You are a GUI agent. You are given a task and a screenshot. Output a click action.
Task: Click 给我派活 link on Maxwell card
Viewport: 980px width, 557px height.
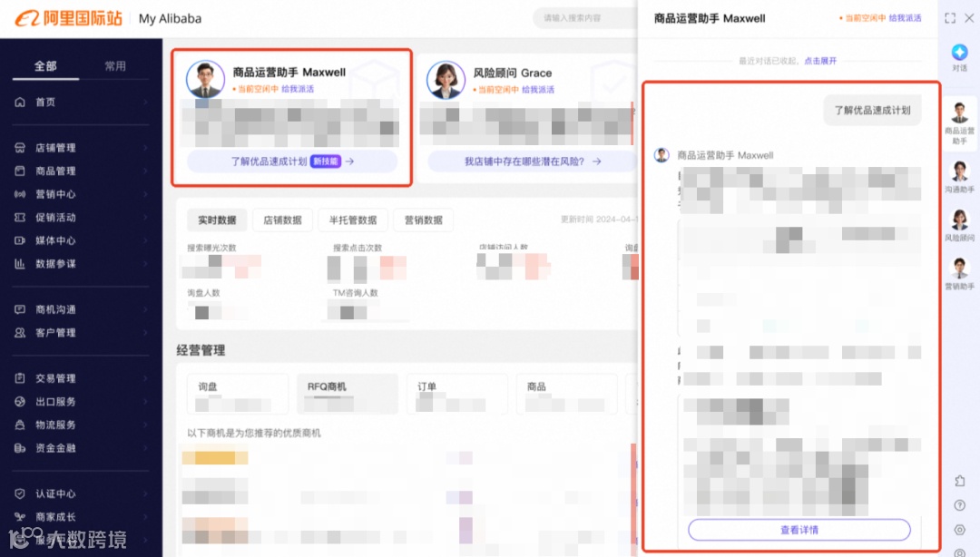(298, 90)
